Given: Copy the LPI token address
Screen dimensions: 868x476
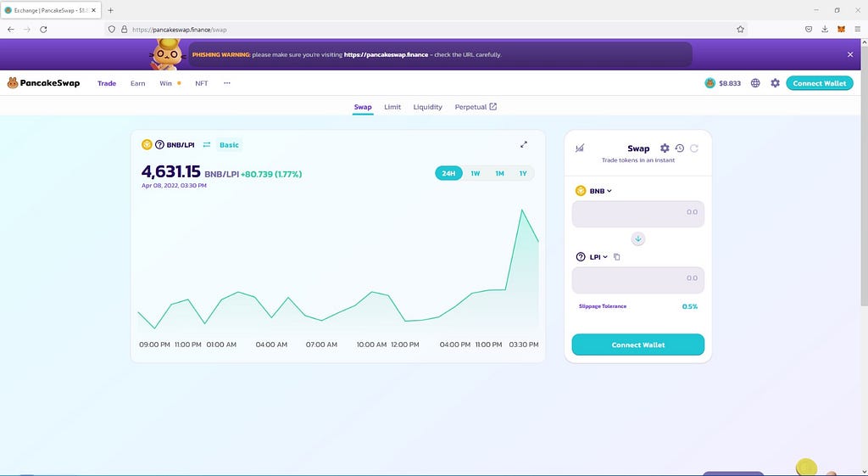Looking at the screenshot, I should pyautogui.click(x=617, y=257).
